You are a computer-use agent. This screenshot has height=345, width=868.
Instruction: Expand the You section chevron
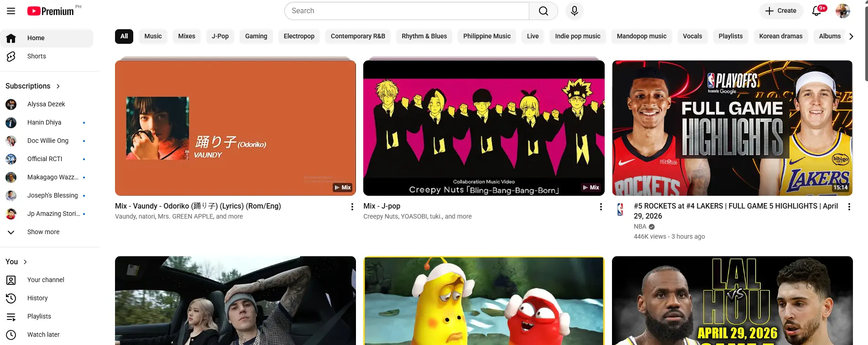25,262
